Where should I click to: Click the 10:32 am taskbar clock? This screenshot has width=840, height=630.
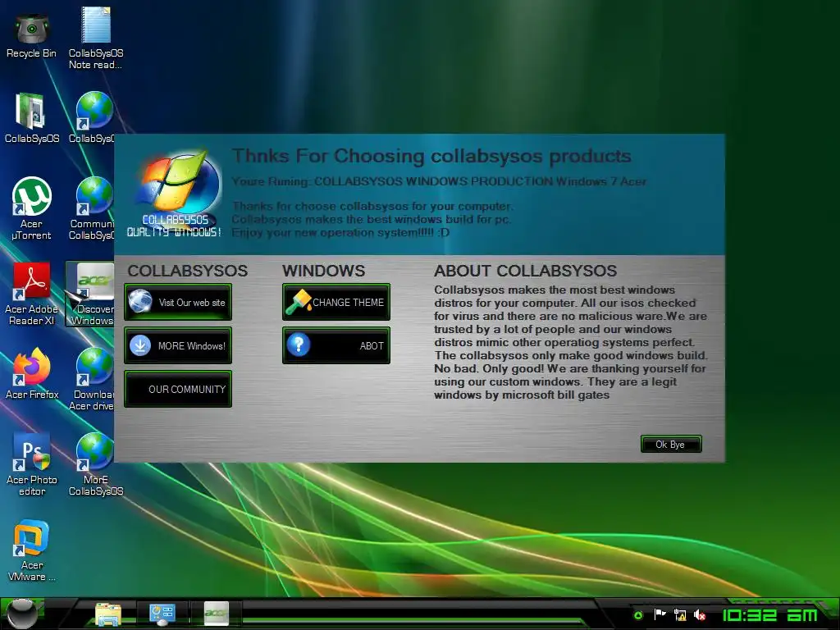point(769,615)
